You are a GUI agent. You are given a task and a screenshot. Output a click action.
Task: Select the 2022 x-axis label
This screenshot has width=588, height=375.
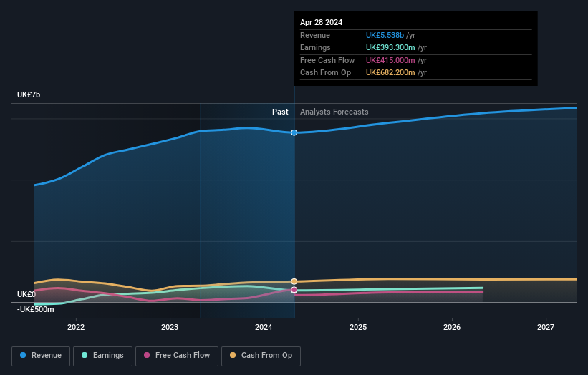click(76, 327)
